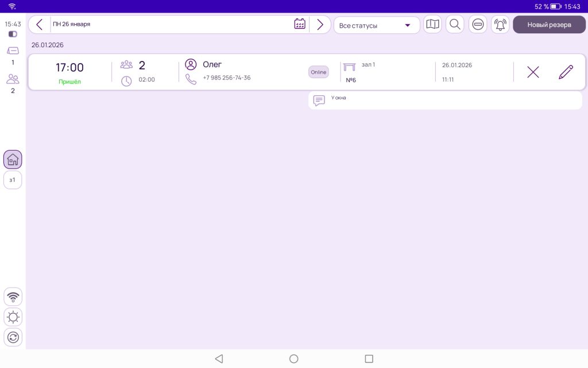Click the phone number +7 985 256-74-36

tap(226, 78)
